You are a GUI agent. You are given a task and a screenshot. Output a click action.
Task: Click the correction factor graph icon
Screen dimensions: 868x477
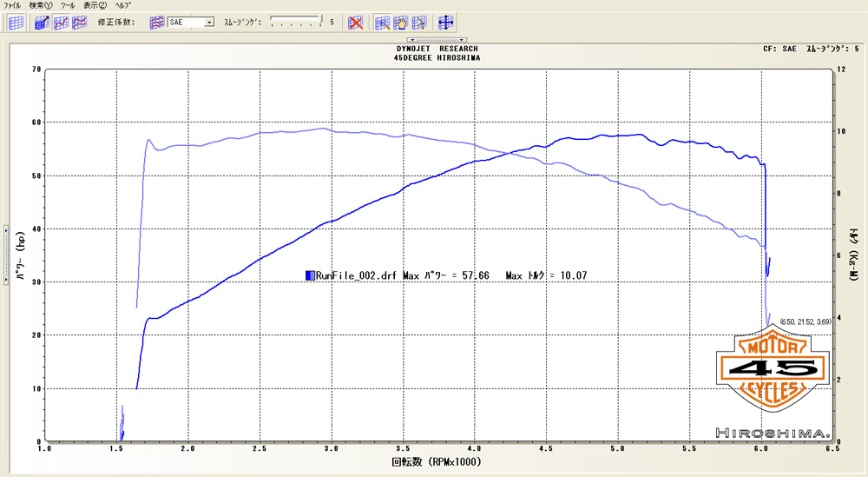pyautogui.click(x=157, y=23)
